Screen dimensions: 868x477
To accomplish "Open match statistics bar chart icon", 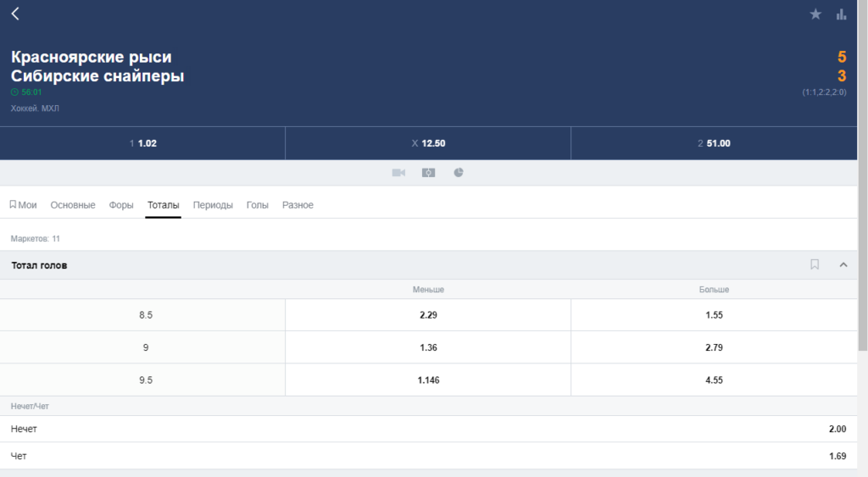I will [x=842, y=14].
